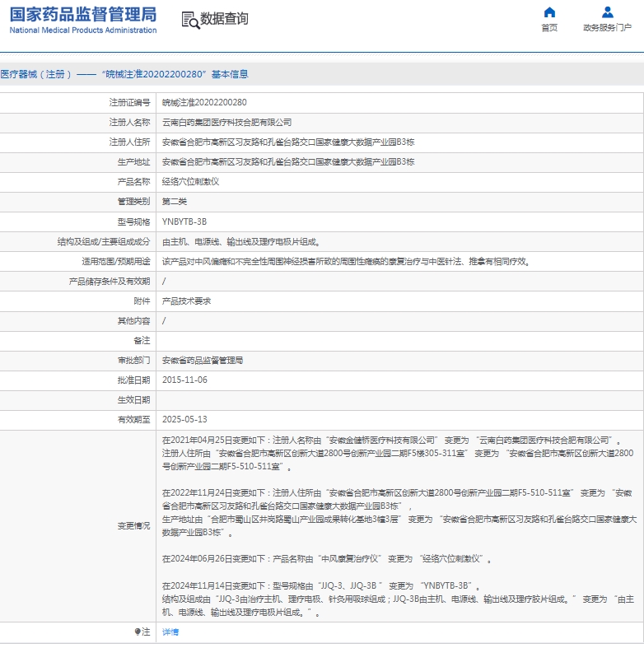This screenshot has height=648, width=644.
Task: Click approval department 安徽省药品监督管理局
Action: click(x=203, y=361)
